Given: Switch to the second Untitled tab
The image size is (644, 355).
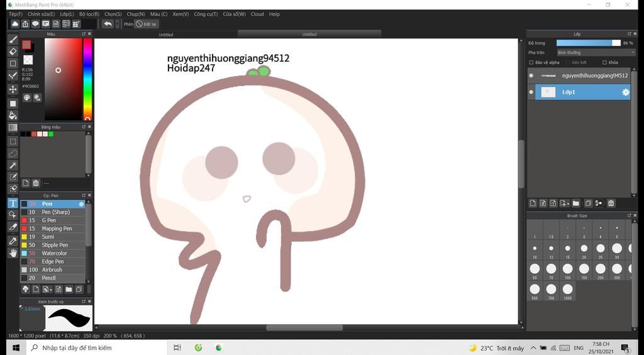Looking at the screenshot, I should 309,35.
